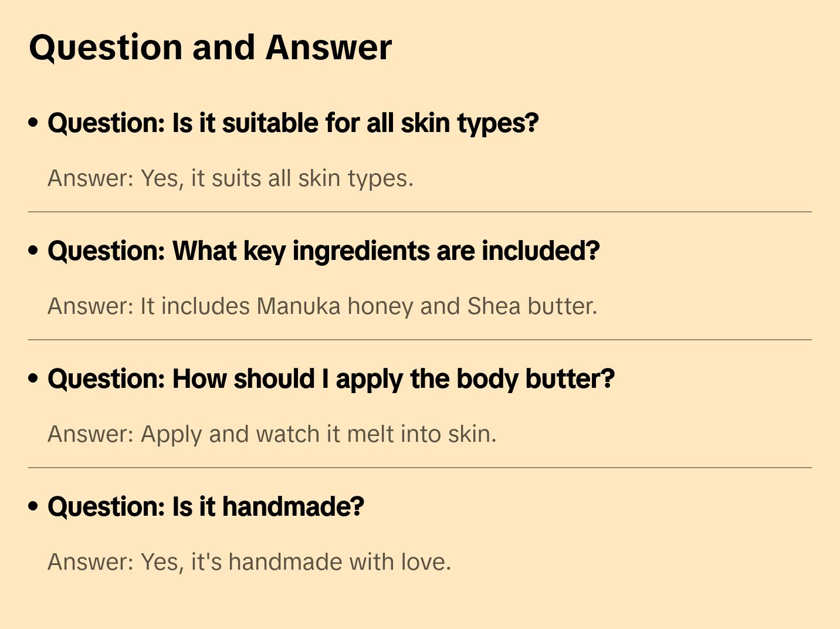This screenshot has width=840, height=629.
Task: Click the "Question and Answer" heading
Action: point(210,48)
